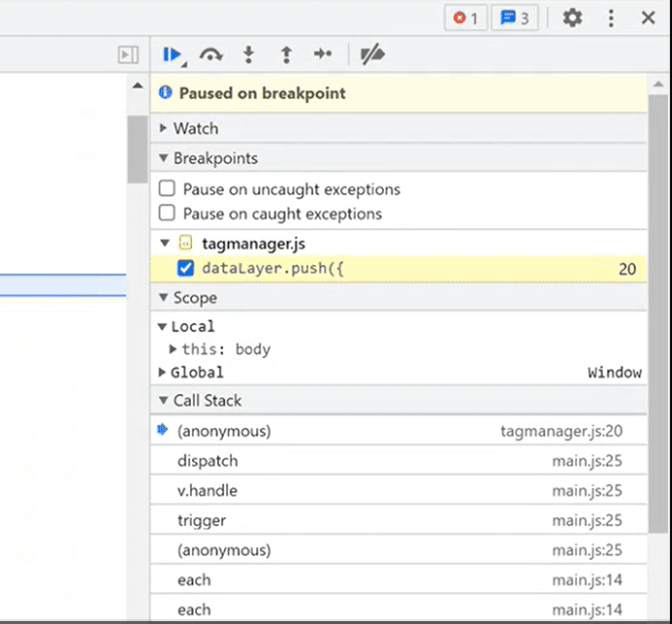Image resolution: width=672 pixels, height=624 pixels.
Task: Select dispatch frame in Call Stack
Action: pyautogui.click(x=208, y=461)
